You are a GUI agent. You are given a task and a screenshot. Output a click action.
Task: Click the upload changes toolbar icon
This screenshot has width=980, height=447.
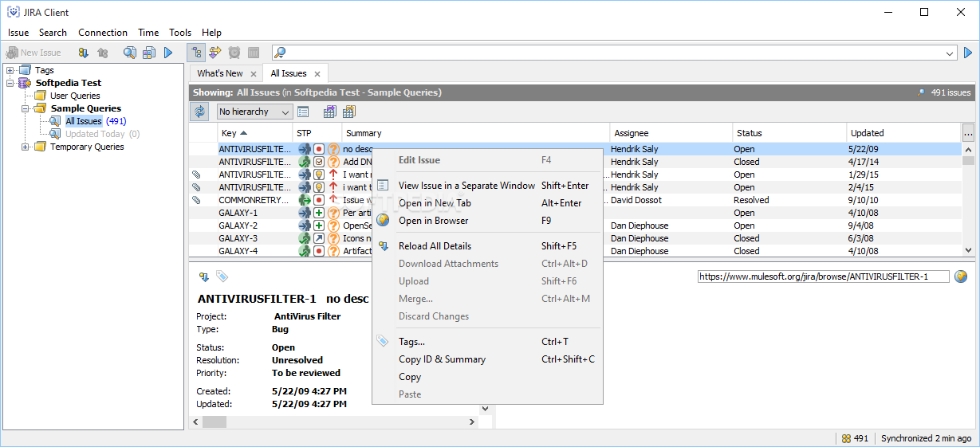[x=102, y=53]
